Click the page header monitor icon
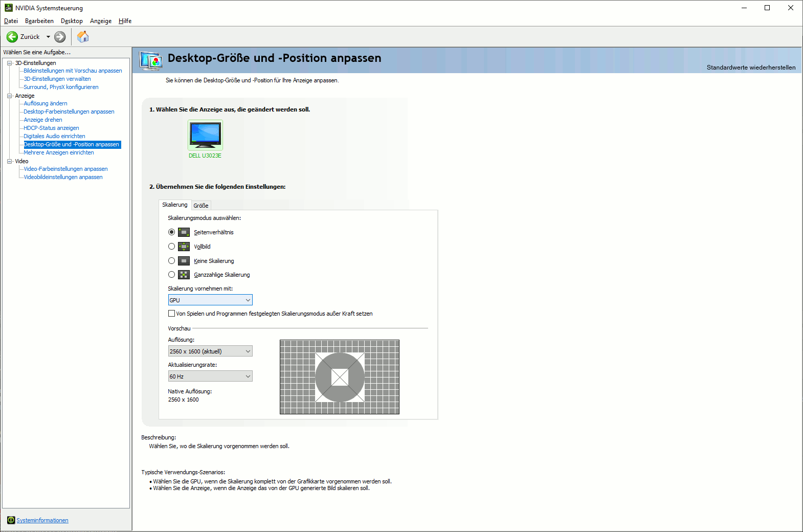This screenshot has width=803, height=532. point(151,61)
